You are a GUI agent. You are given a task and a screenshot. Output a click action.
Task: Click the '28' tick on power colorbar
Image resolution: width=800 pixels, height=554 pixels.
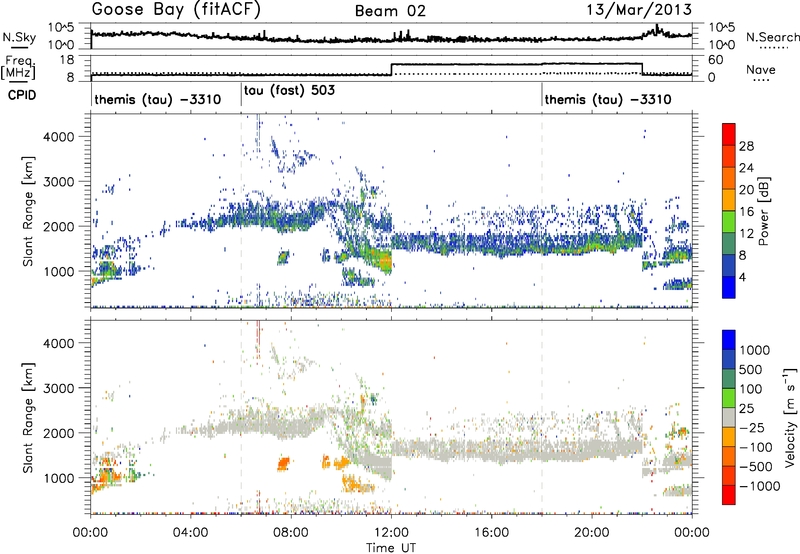[746, 146]
